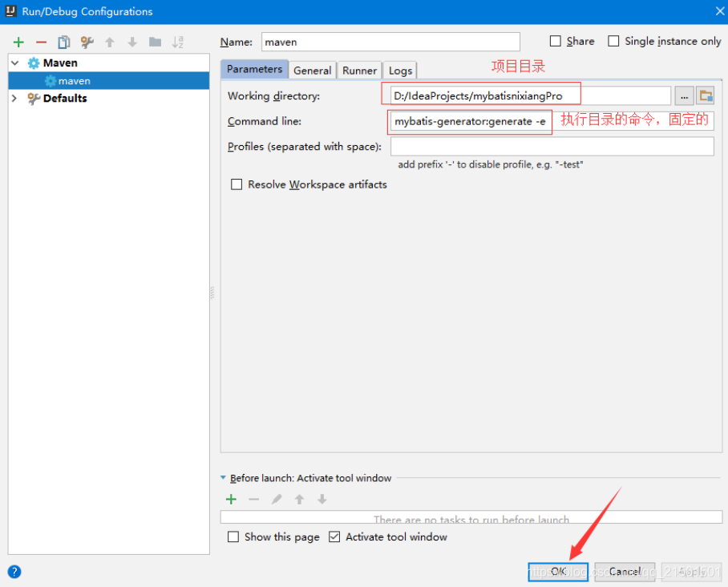Expand the Defaults tree node
The width and height of the screenshot is (728, 587).
tap(15, 99)
